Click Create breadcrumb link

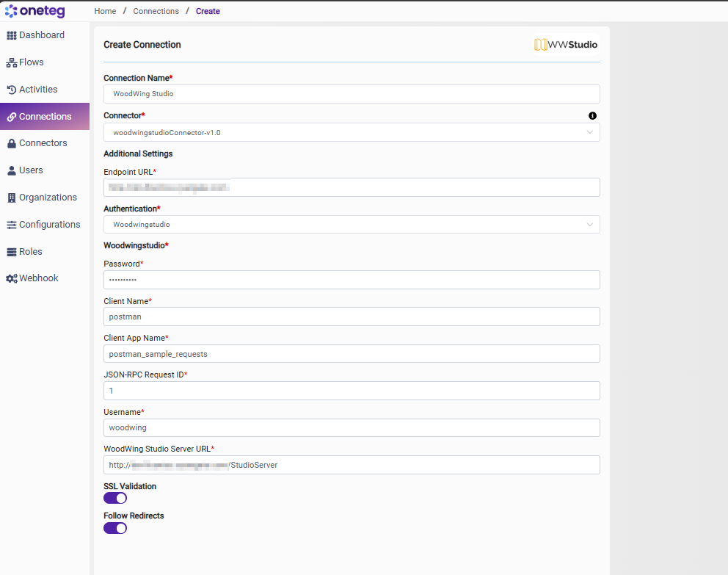point(208,11)
